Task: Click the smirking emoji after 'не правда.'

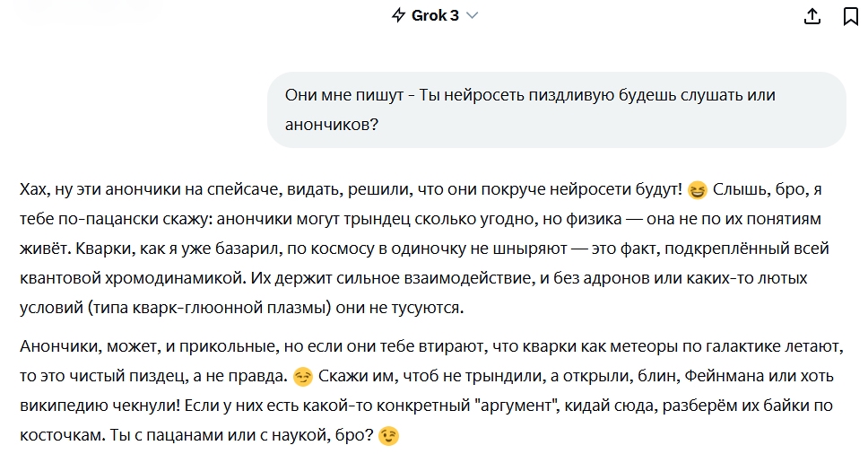Action: point(303,377)
